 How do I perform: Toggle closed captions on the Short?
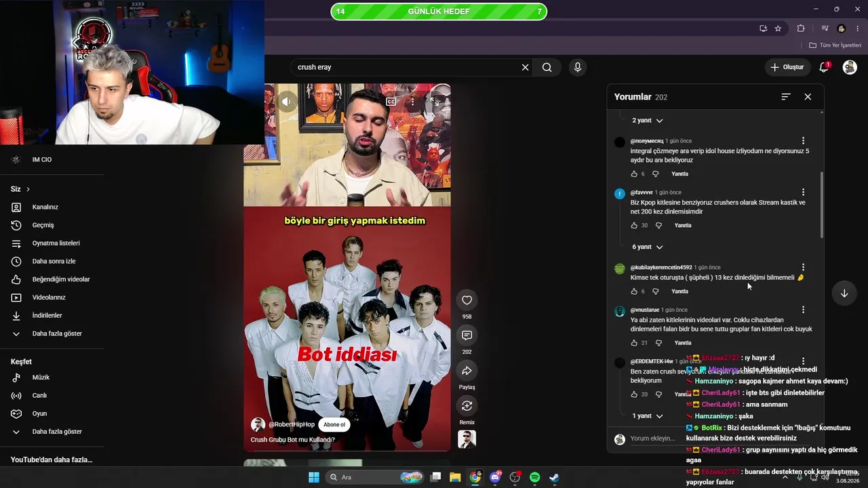391,102
